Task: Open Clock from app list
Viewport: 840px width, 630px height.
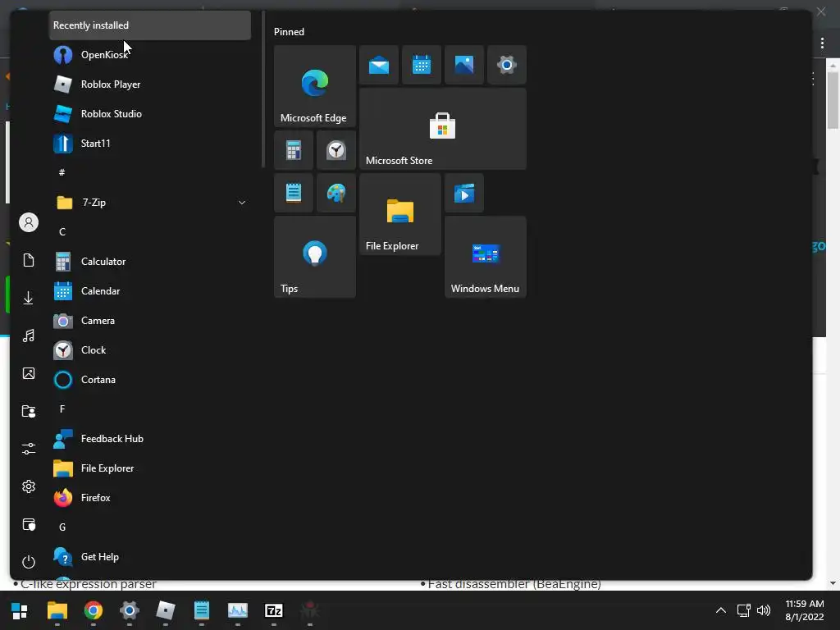Action: [150, 349]
